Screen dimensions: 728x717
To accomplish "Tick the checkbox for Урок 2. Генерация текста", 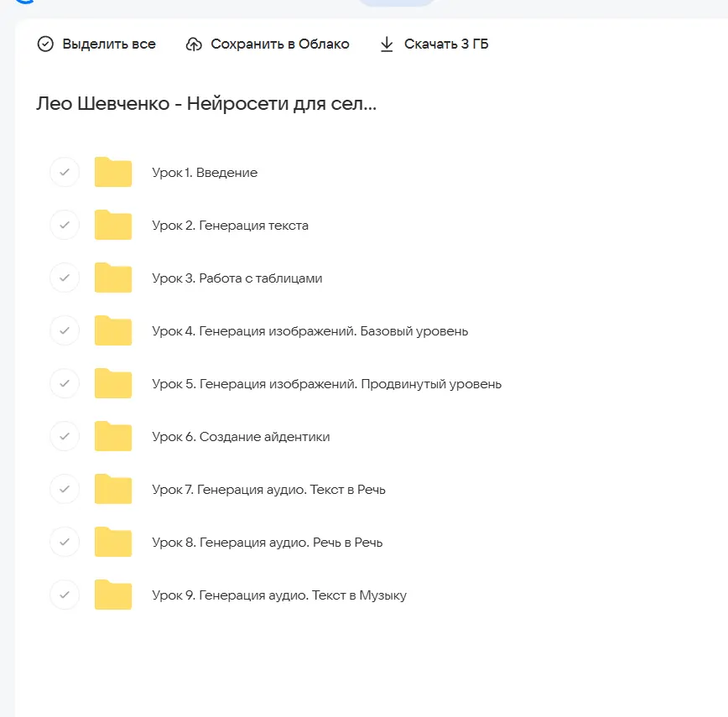I will [x=65, y=226].
